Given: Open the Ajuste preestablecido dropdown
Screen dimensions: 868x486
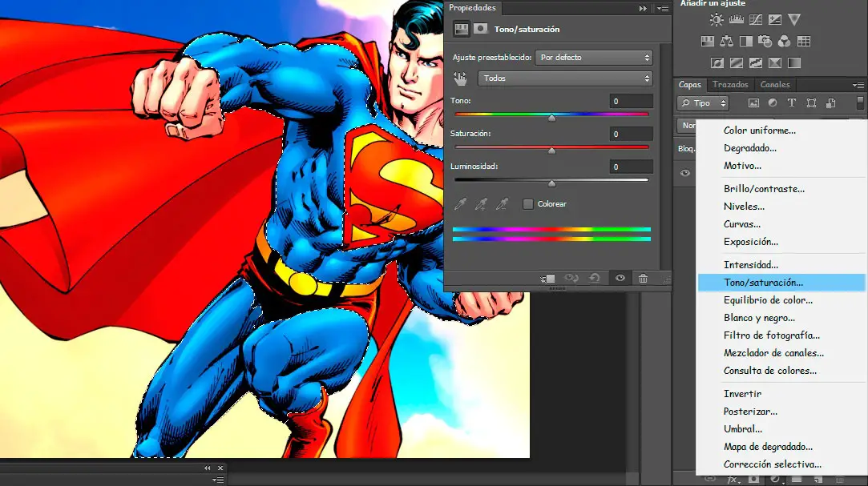Looking at the screenshot, I should click(594, 58).
